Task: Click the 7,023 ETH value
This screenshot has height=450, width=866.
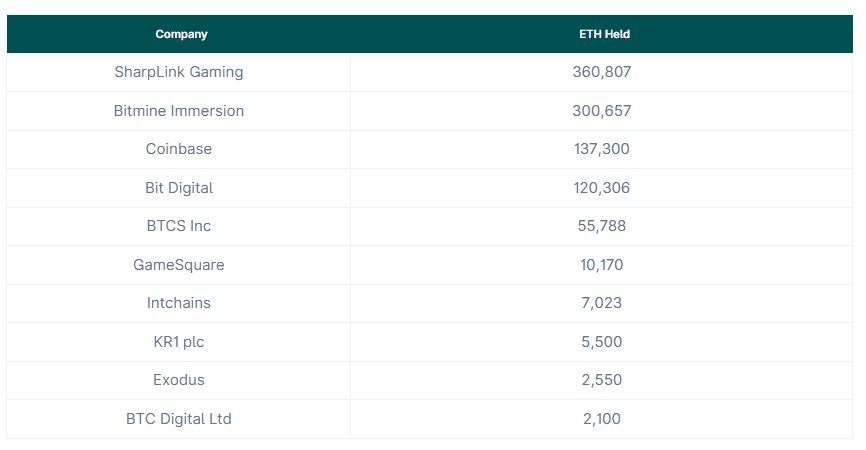Action: coord(602,303)
